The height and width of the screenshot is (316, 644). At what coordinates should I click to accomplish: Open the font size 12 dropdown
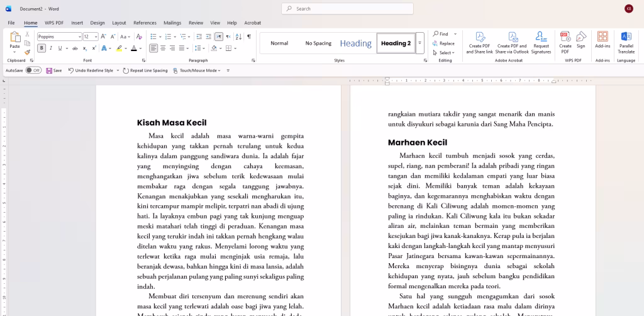tap(96, 37)
